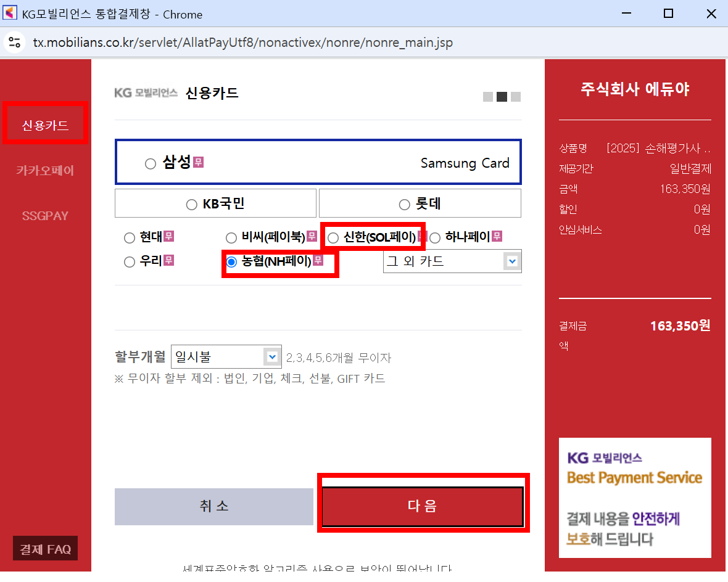Click the 취소 button

tap(214, 506)
